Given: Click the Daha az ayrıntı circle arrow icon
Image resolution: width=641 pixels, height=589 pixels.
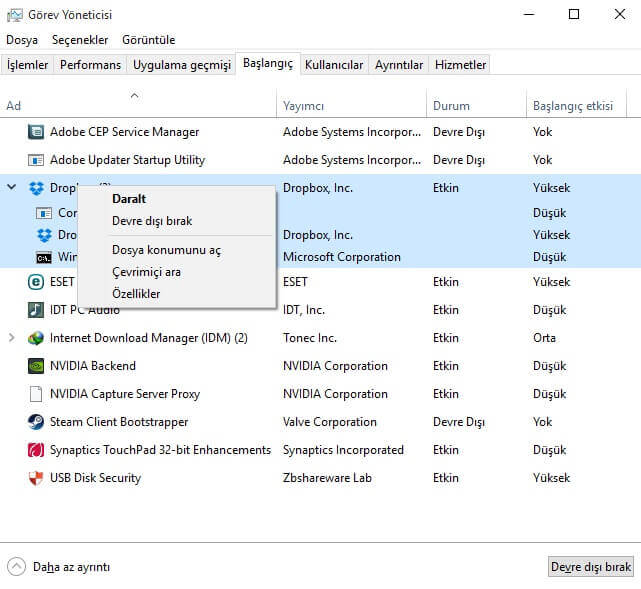Looking at the screenshot, I should [16, 567].
